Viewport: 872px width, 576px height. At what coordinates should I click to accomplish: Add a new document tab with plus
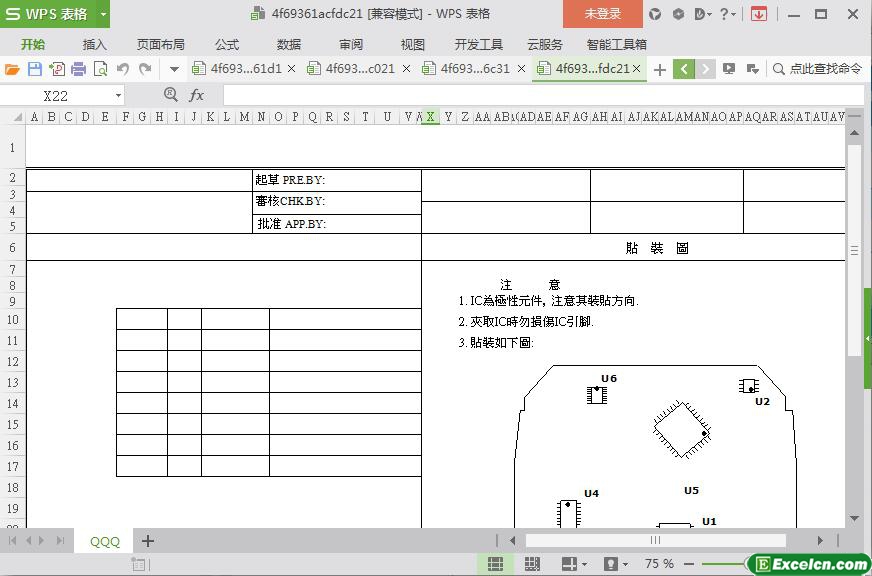point(660,69)
